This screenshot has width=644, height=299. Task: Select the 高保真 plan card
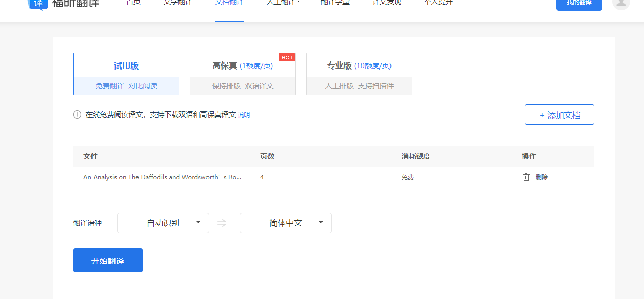pos(242,74)
